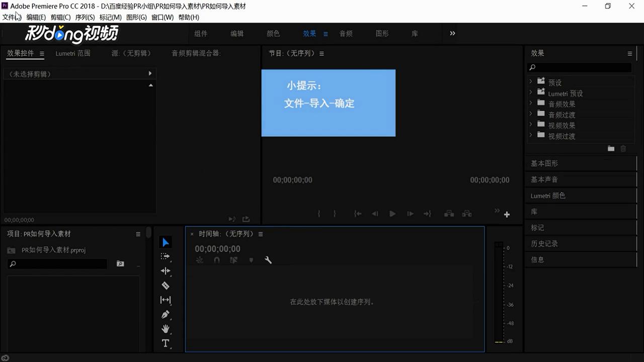Viewport: 644px width, 362px height.
Task: Close the 时间轴 panel tab
Action: click(192, 234)
